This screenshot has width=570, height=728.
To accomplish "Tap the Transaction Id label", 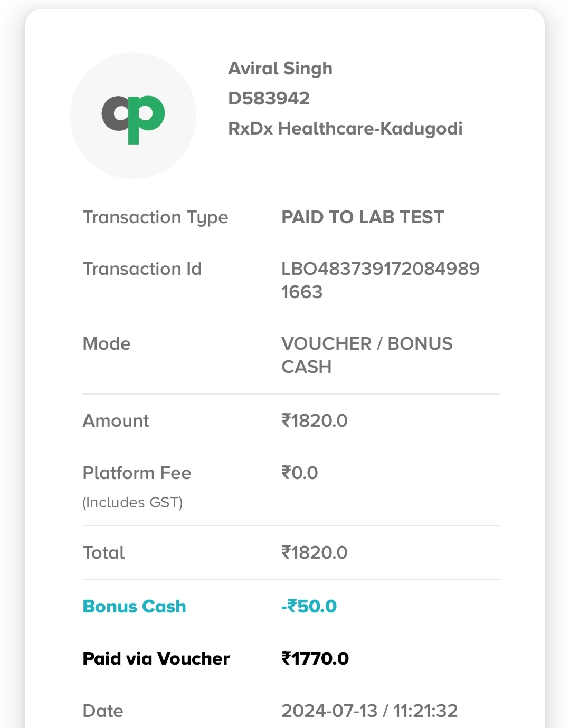I will click(x=142, y=269).
